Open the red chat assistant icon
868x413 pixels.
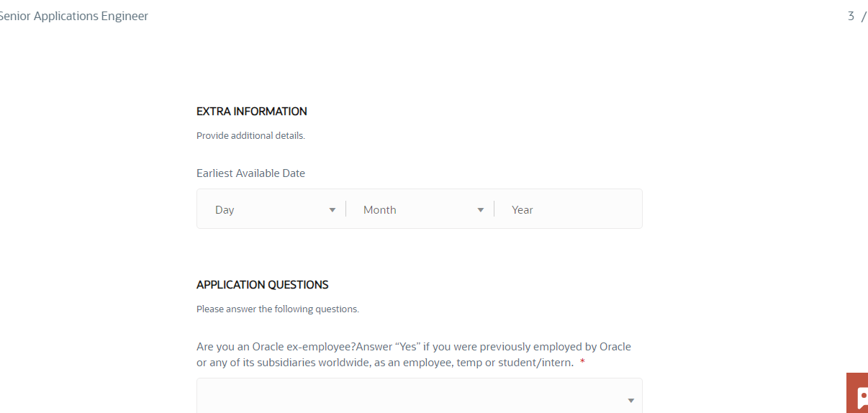[x=857, y=393]
